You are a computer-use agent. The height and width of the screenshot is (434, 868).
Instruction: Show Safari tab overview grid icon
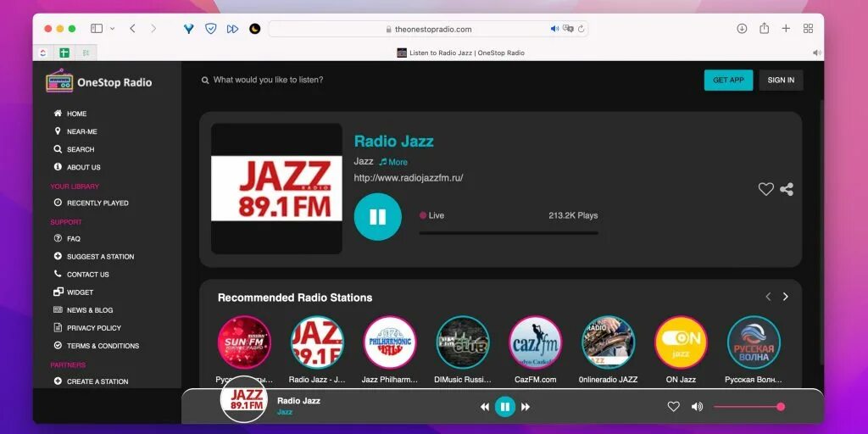point(808,29)
